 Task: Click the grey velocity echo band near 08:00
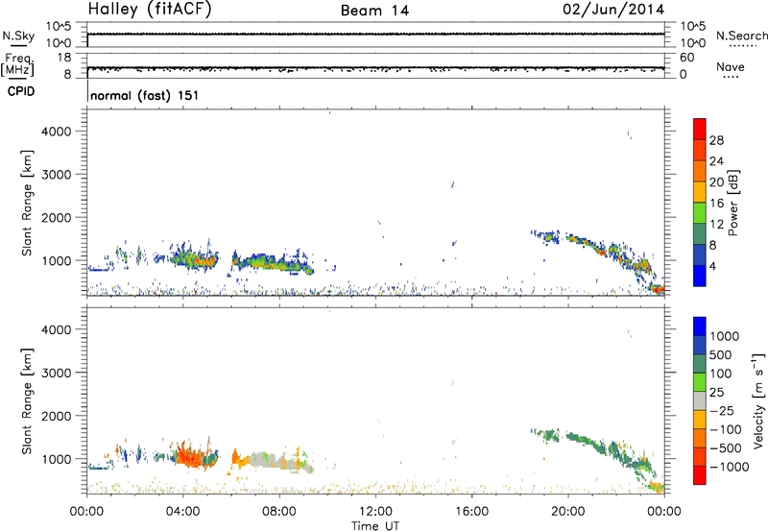pyautogui.click(x=276, y=462)
